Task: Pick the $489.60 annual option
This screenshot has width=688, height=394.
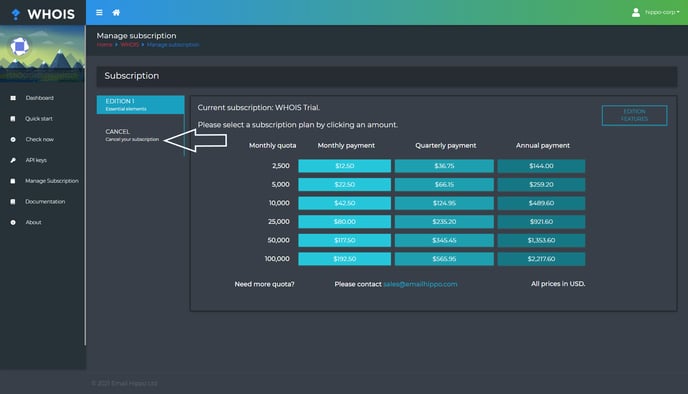Action: 541,203
